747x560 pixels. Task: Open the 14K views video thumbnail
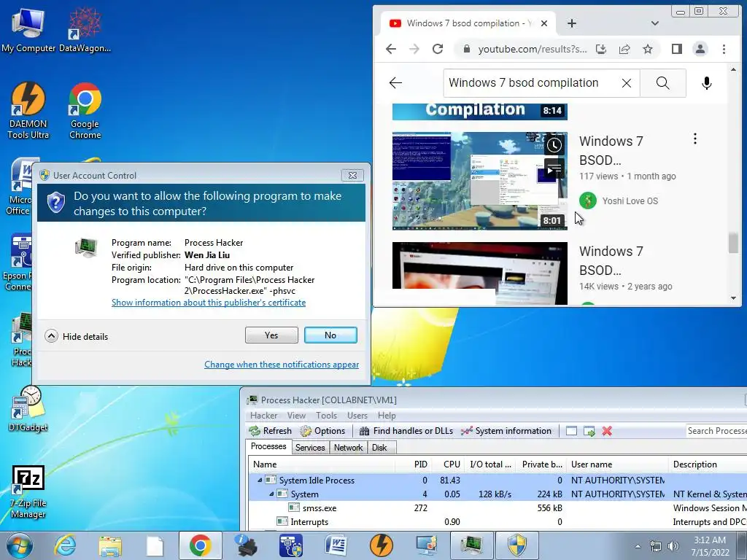(480, 273)
